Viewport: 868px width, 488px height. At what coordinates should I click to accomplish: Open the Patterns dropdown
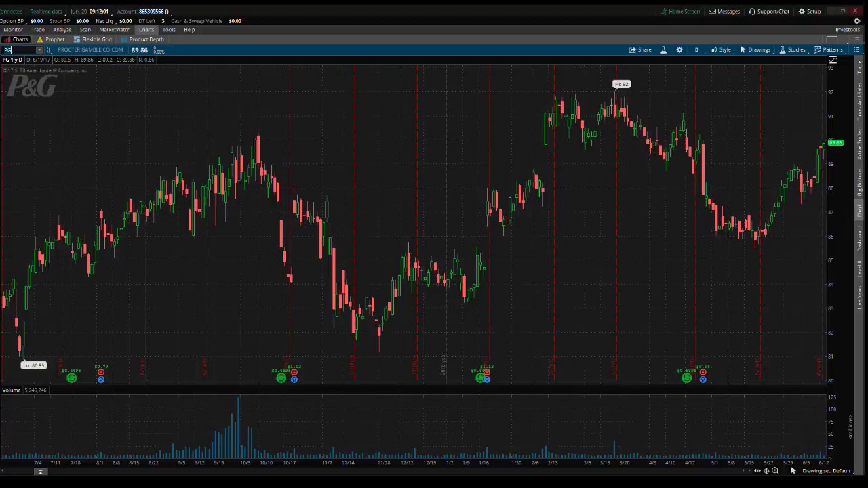click(x=828, y=50)
